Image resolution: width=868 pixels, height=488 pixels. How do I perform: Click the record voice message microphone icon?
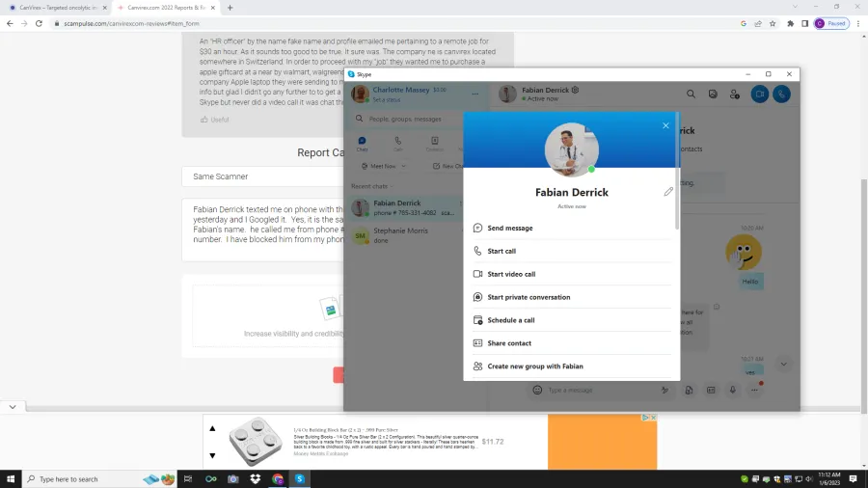click(732, 390)
